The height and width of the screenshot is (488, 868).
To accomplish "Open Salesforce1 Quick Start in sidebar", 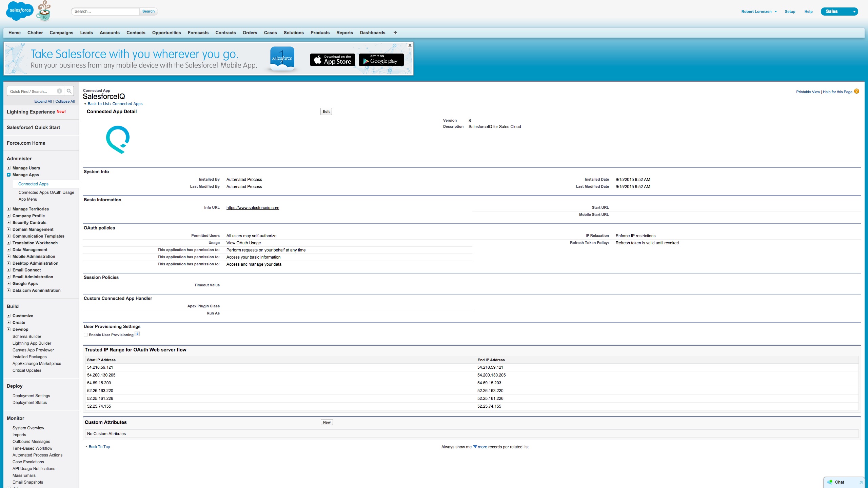I will (x=34, y=127).
